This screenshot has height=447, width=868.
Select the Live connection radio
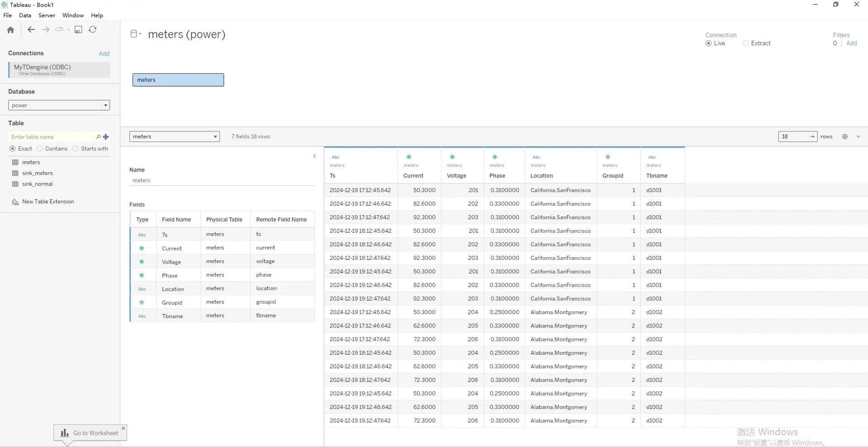[x=708, y=43]
